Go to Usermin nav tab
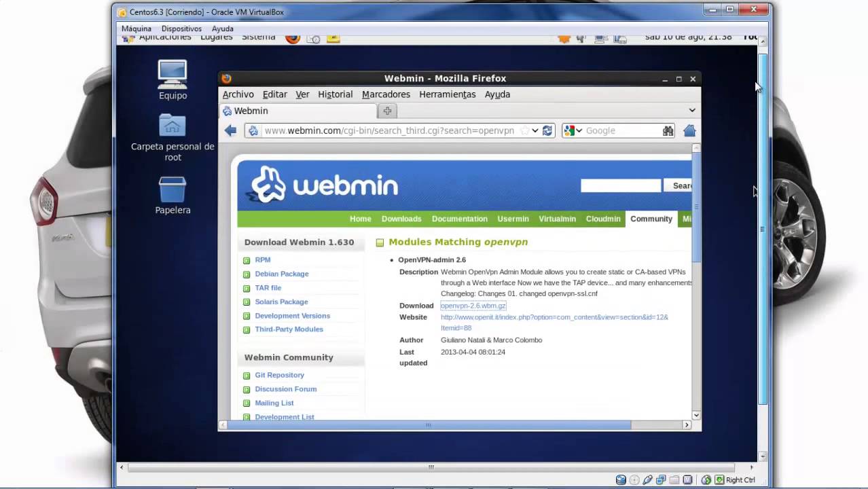This screenshot has width=868, height=489. [513, 219]
